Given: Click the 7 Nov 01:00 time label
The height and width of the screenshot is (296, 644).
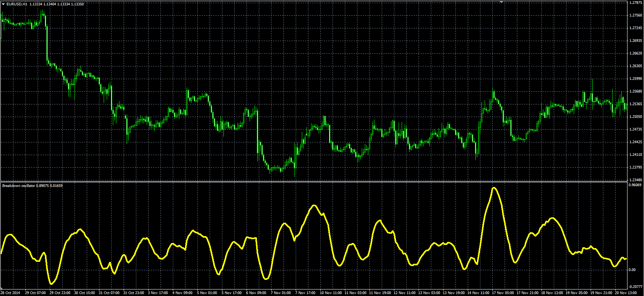Looking at the screenshot, I should pos(281,293).
